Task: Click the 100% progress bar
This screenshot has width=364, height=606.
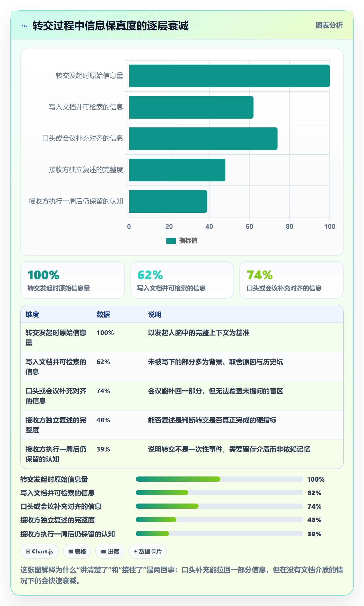Action: coord(219,479)
